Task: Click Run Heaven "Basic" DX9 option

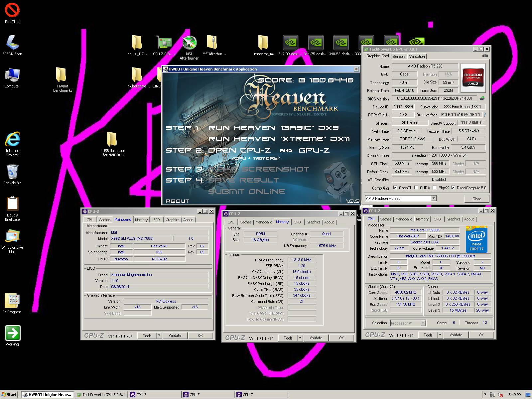Action: pyautogui.click(x=273, y=128)
